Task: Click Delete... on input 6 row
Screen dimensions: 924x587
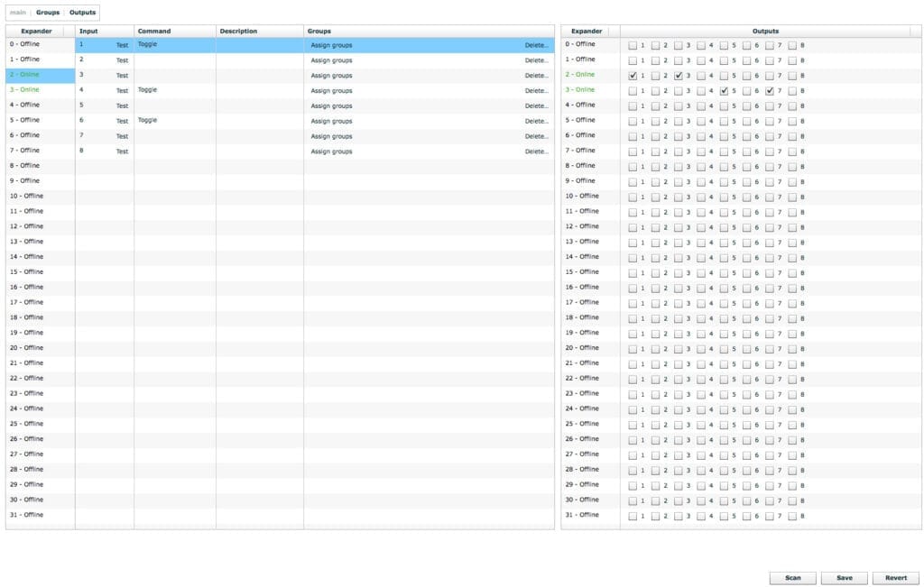Action: (x=536, y=121)
